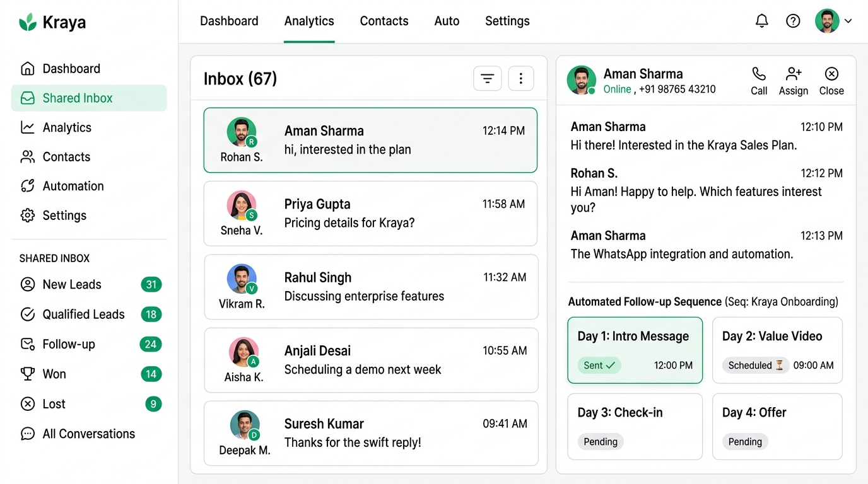Image resolution: width=868 pixels, height=484 pixels.
Task: Call Aman Sharma using phone icon
Action: (759, 81)
